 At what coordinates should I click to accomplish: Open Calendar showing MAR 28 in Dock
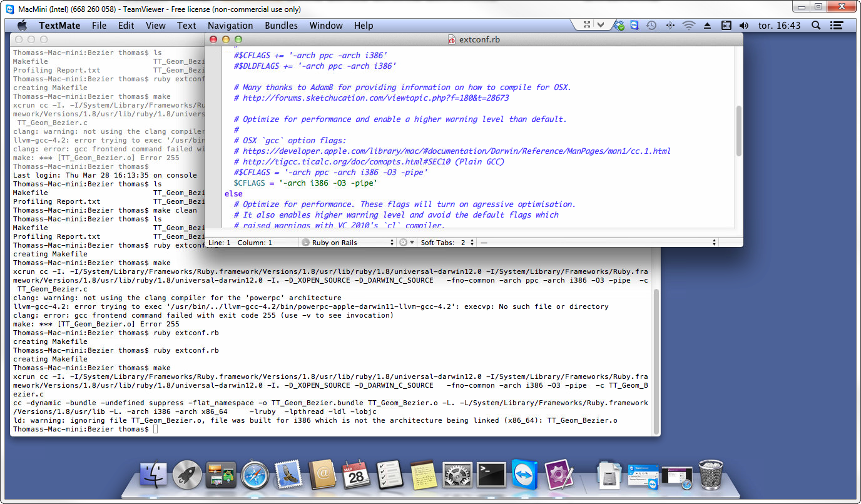click(x=356, y=475)
